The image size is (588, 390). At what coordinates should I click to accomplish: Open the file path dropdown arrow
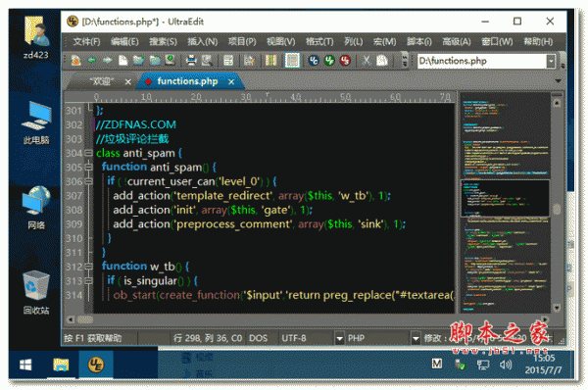pyautogui.click(x=551, y=61)
